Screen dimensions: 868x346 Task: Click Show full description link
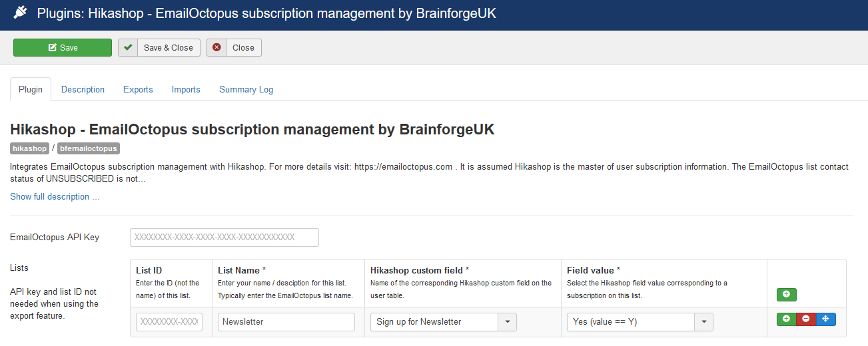(55, 196)
